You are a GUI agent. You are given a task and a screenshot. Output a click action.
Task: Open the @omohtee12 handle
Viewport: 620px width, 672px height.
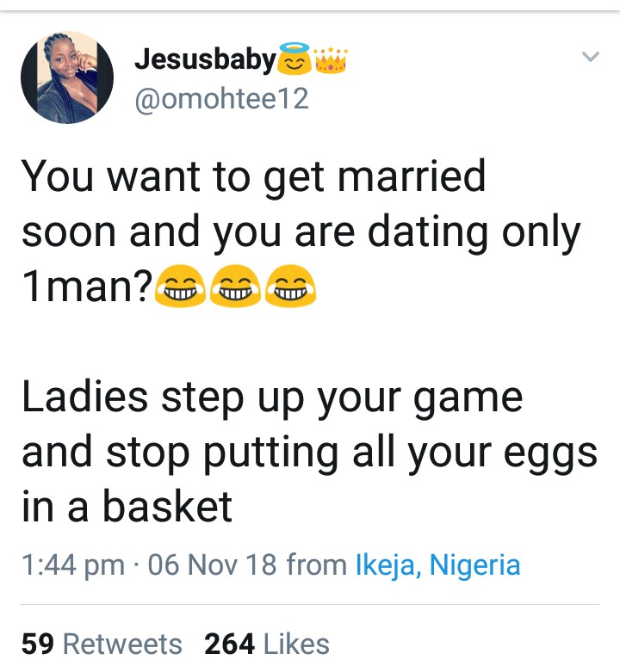point(221,99)
